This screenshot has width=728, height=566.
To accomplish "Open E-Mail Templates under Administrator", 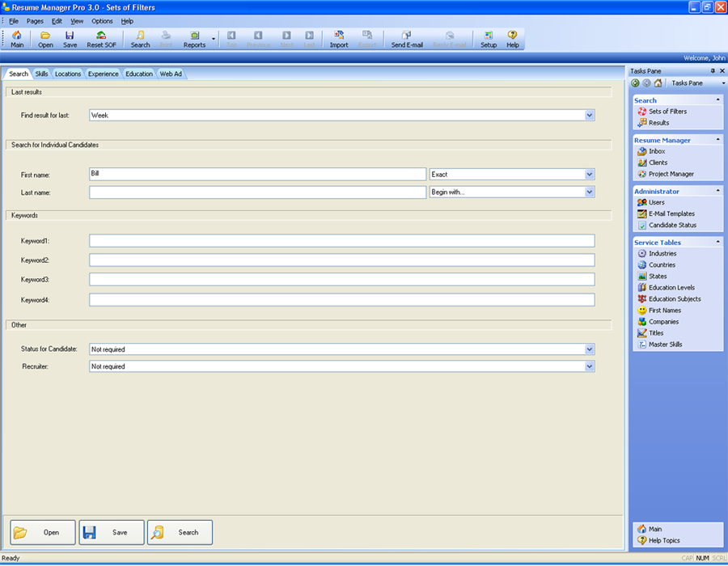I will (x=667, y=213).
